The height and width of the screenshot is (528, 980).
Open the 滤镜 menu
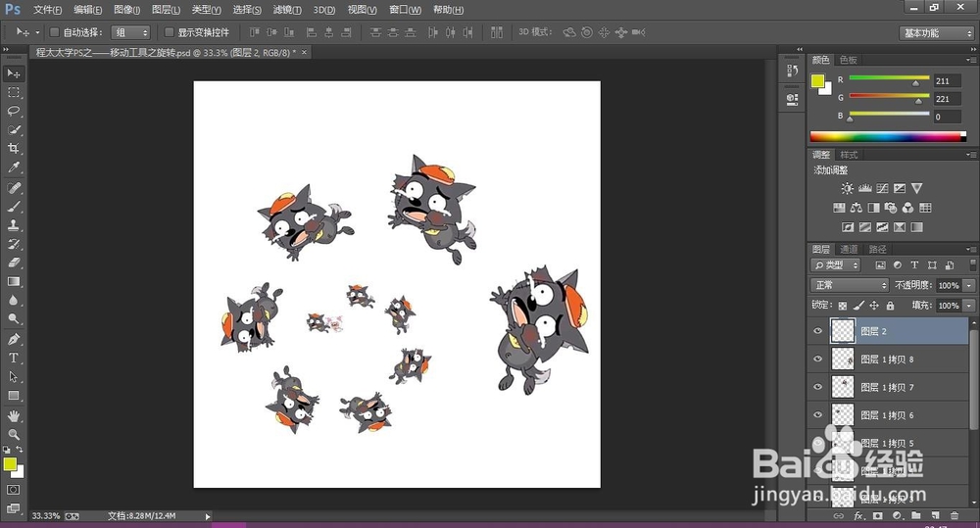[x=288, y=10]
